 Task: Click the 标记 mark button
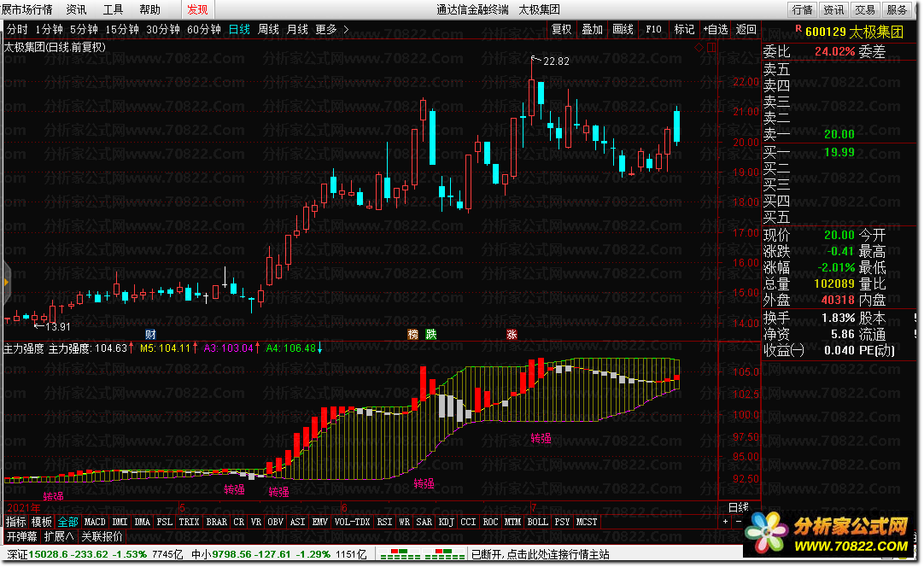pos(684,29)
